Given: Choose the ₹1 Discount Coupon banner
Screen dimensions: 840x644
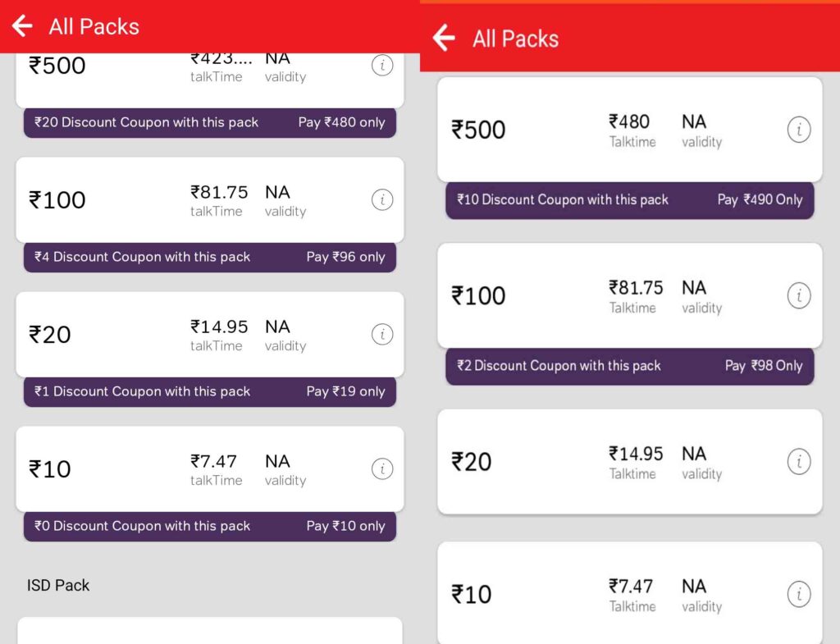Looking at the screenshot, I should click(x=210, y=391).
